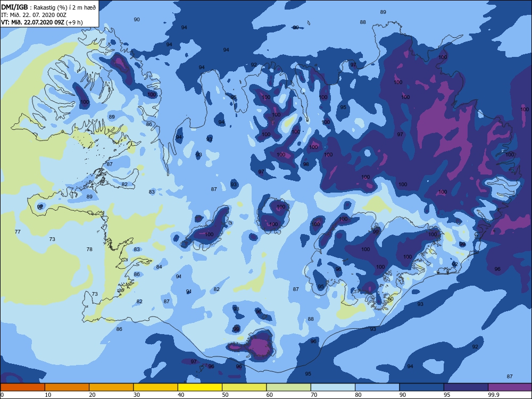
Task: Click the '77' humidity value on the map
Action: (x=18, y=232)
